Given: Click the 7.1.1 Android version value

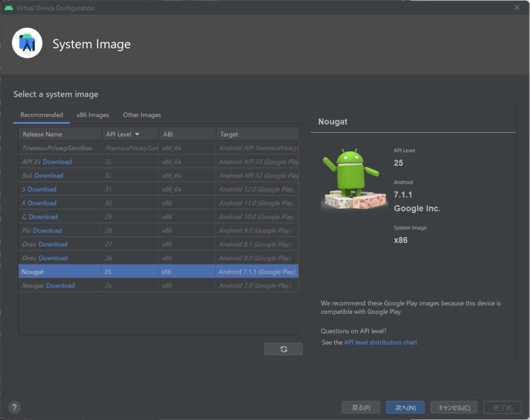Looking at the screenshot, I should 403,195.
